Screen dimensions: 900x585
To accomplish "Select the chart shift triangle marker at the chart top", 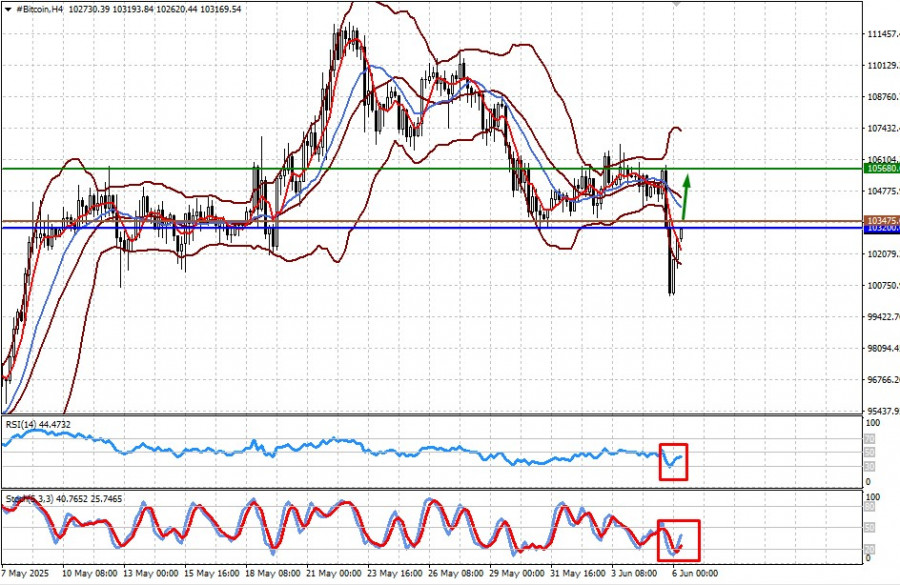I will 677,4.
